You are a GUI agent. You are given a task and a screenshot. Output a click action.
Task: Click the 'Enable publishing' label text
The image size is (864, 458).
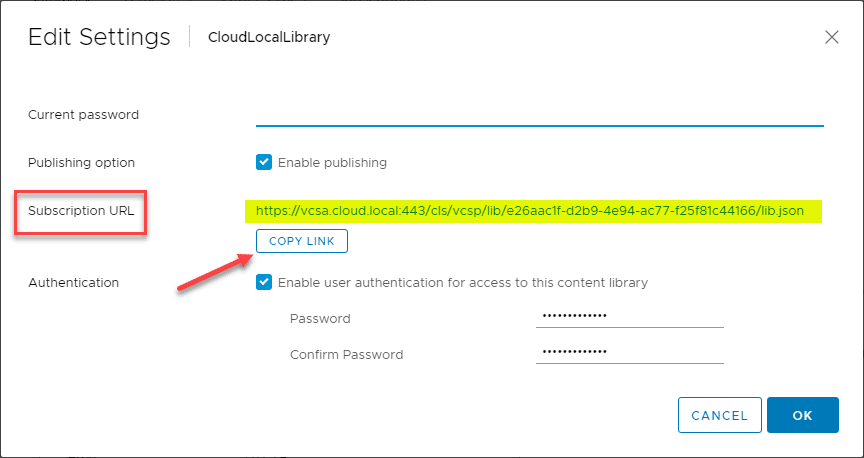point(332,162)
